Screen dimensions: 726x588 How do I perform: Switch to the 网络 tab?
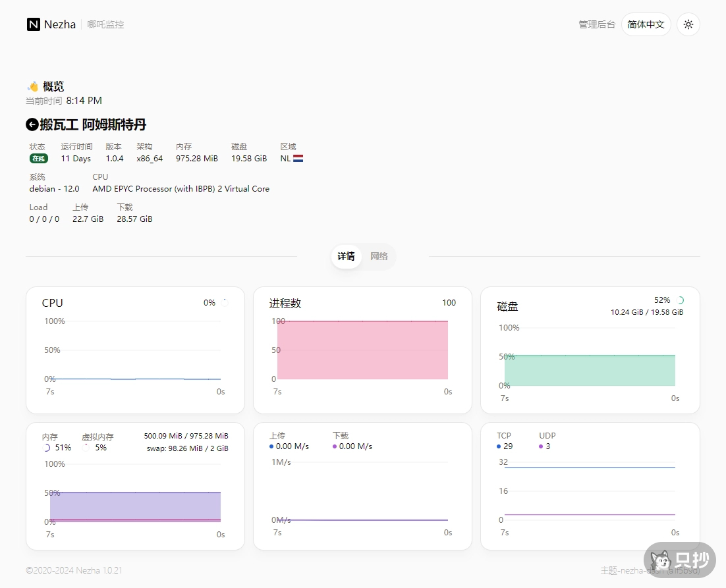coord(379,256)
